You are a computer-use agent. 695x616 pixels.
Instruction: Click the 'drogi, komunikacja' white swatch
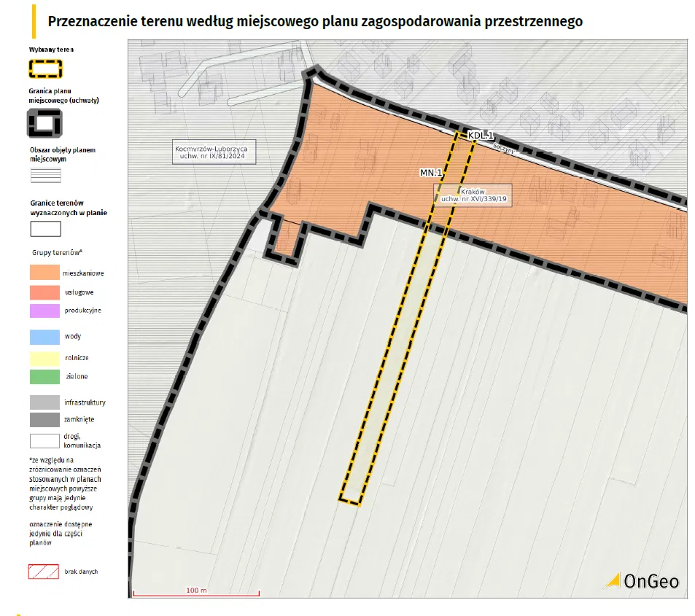click(45, 440)
